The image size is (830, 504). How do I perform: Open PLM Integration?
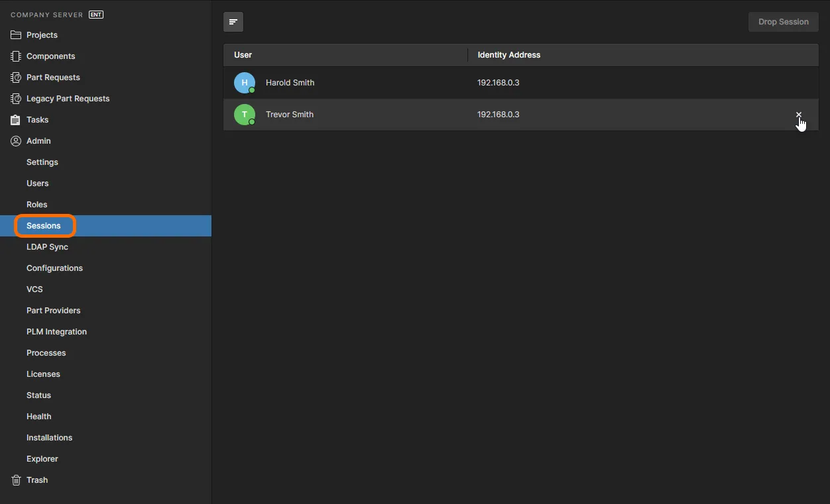pyautogui.click(x=56, y=332)
